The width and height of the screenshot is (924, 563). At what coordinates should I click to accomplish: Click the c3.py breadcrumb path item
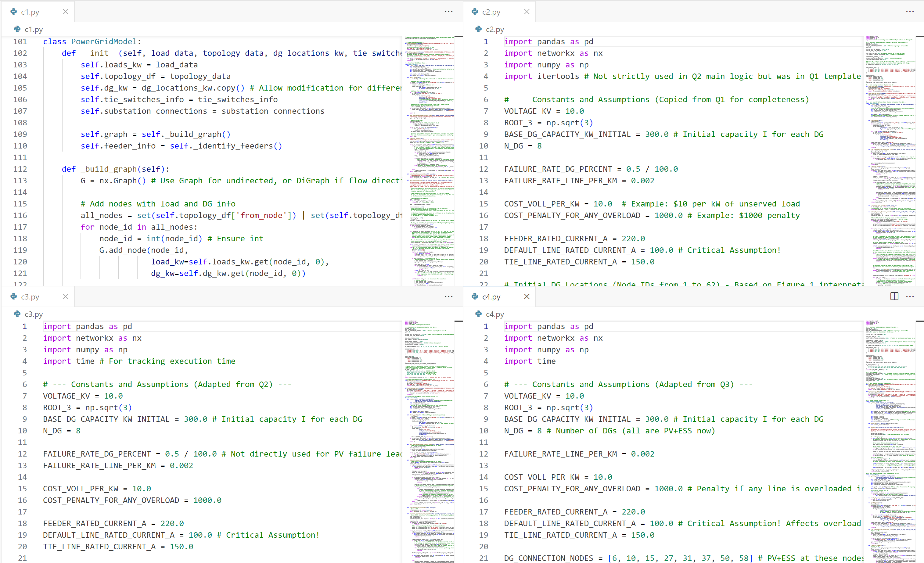point(33,314)
